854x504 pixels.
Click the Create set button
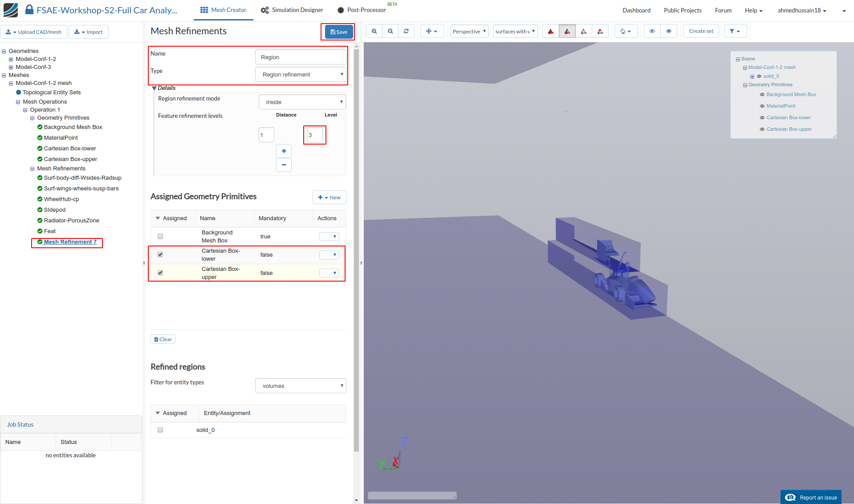701,31
